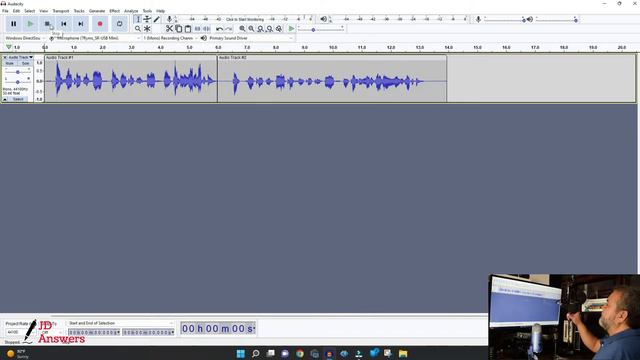Click the Audio Track #2 clip title

pyautogui.click(x=233, y=58)
